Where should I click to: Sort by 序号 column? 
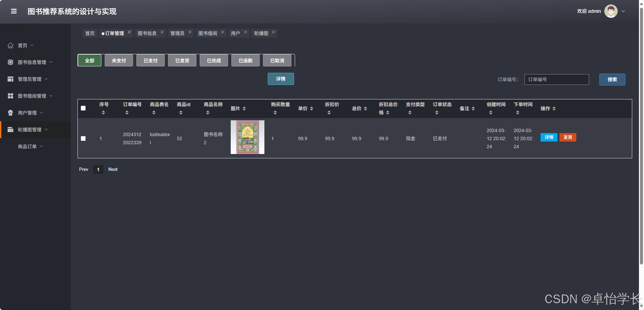[103, 113]
